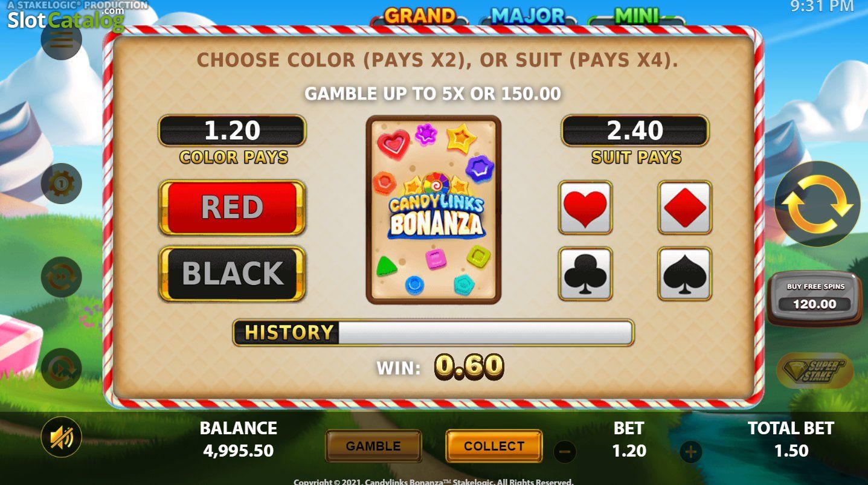868x485 pixels.
Task: Click the COLLECT button
Action: (494, 446)
